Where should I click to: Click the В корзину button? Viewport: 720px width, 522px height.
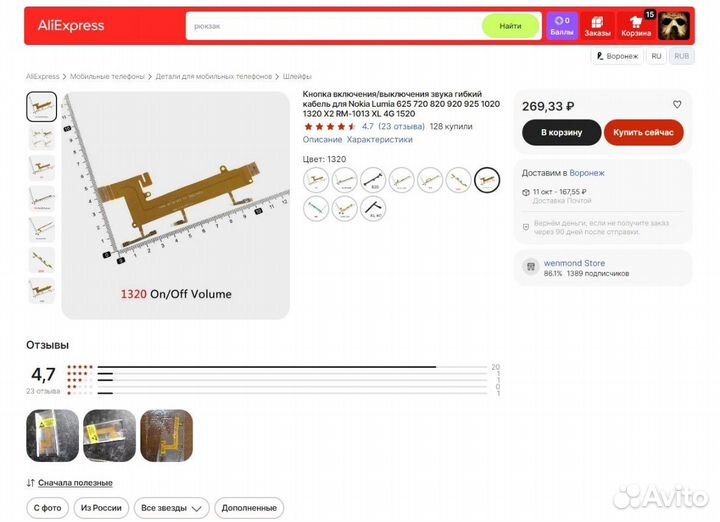(562, 132)
